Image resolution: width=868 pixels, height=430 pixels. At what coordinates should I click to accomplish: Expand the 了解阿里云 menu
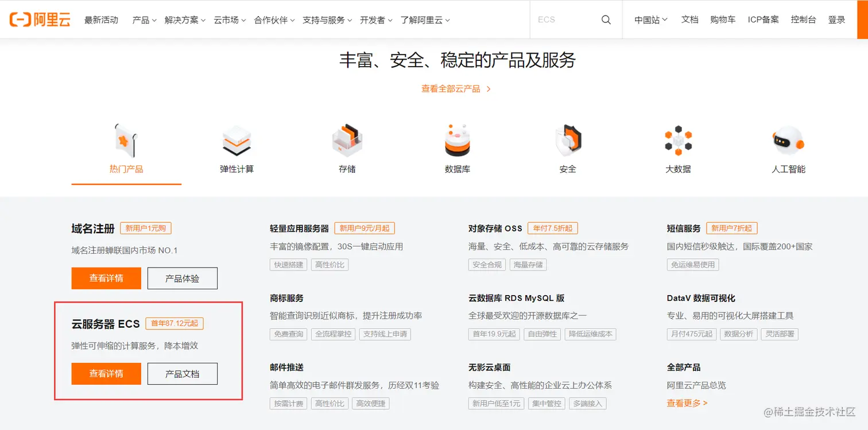[x=425, y=20]
